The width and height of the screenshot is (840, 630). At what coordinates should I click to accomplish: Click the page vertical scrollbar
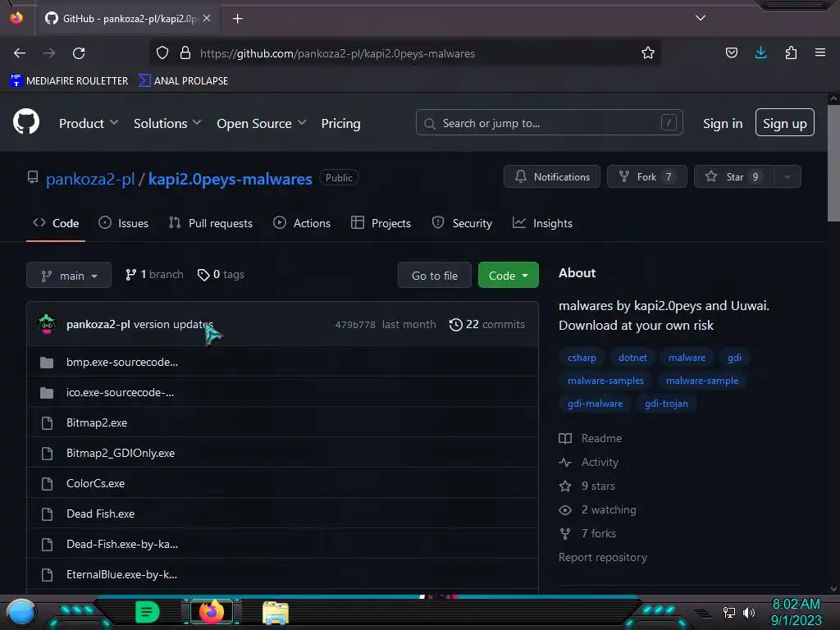pos(833,162)
